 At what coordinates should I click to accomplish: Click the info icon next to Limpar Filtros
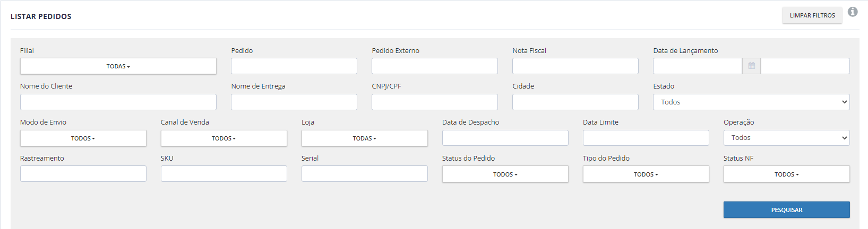pyautogui.click(x=853, y=12)
